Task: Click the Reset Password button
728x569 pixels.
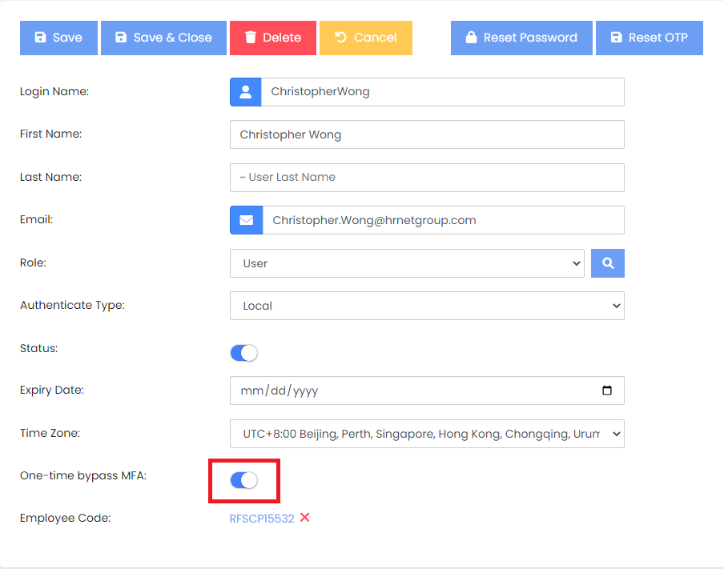Action: click(521, 38)
